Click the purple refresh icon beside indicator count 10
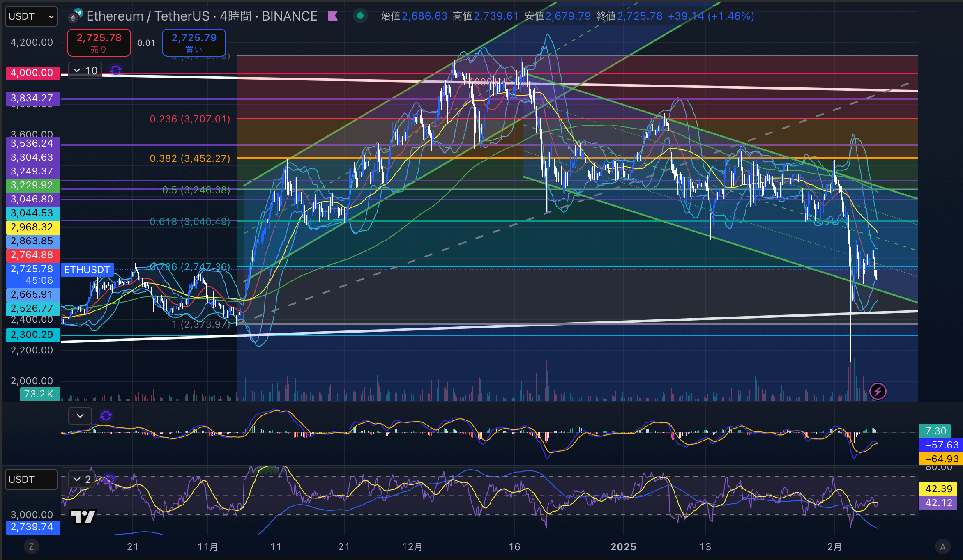Screen dimensions: 963x560 (x=116, y=70)
